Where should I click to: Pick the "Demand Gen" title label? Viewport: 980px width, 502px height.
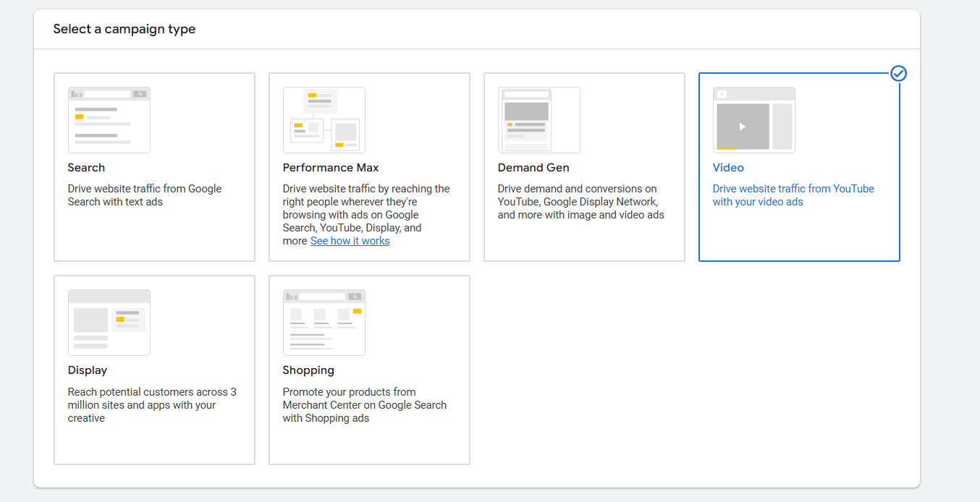coord(533,168)
